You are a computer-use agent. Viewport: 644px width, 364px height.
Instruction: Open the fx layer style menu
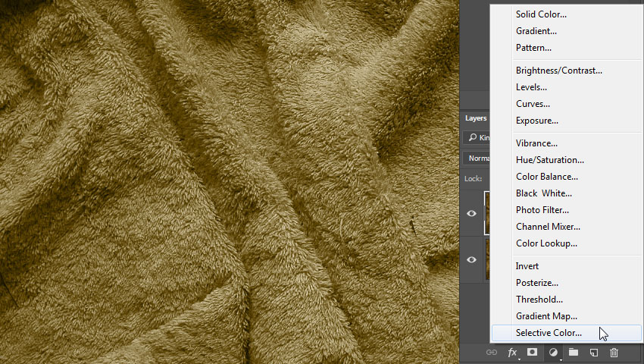pos(513,353)
